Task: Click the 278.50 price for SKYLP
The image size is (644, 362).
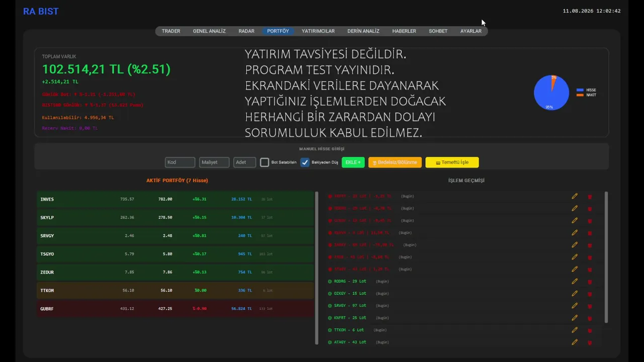Action: 165,218
